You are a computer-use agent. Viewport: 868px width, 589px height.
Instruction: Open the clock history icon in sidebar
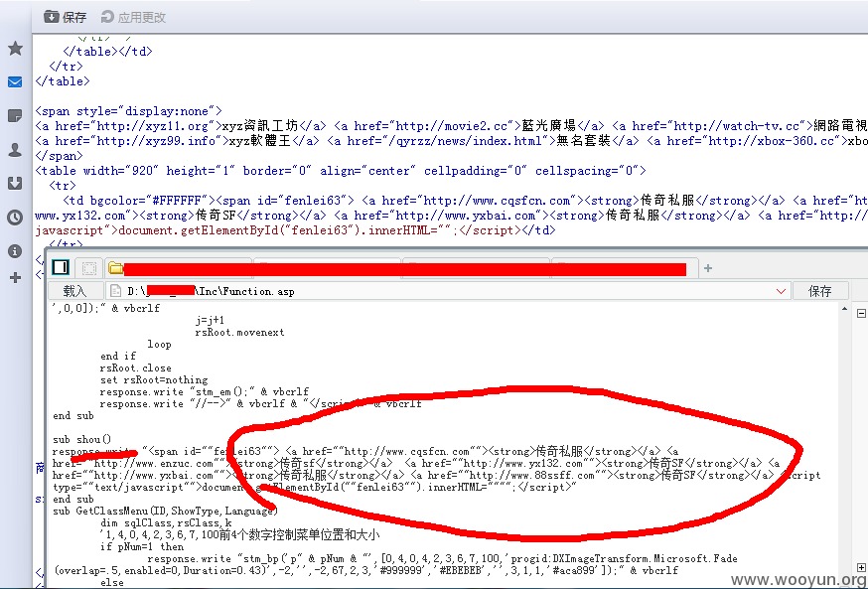pos(15,217)
